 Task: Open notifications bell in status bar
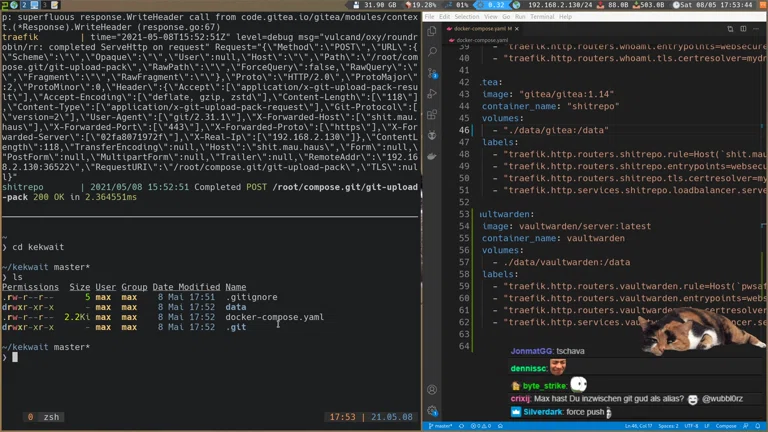pyautogui.click(x=758, y=426)
